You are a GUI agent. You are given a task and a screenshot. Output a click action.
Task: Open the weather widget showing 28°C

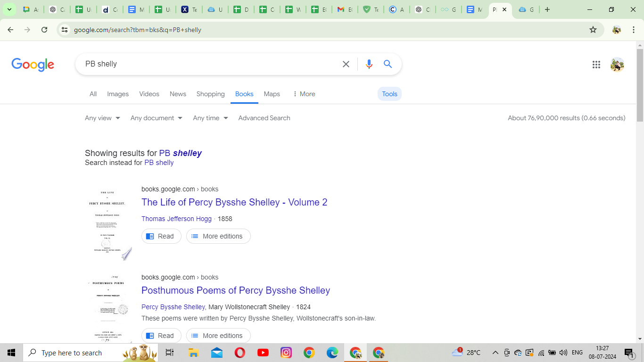click(466, 353)
